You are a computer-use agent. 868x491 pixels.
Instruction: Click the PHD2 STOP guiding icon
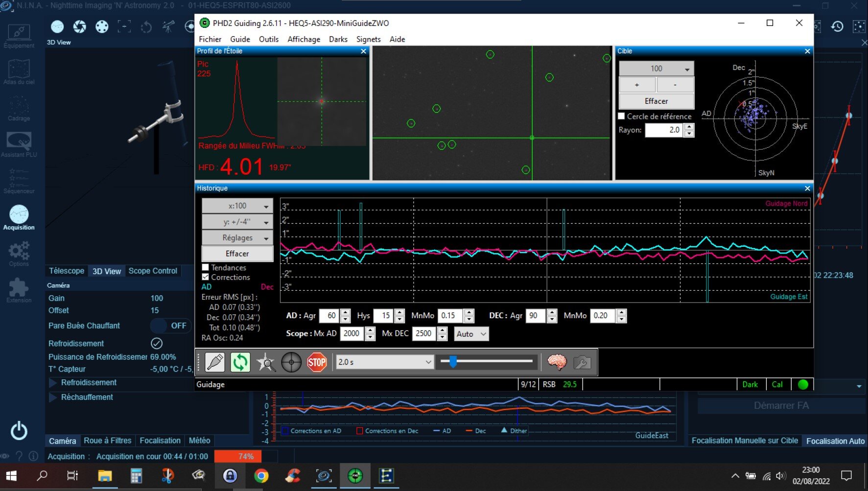click(x=317, y=362)
